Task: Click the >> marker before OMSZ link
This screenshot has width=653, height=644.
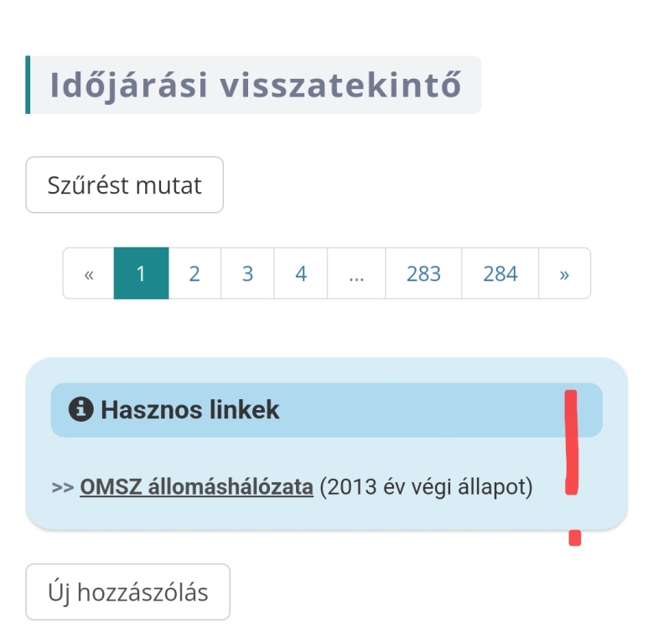Action: point(62,487)
